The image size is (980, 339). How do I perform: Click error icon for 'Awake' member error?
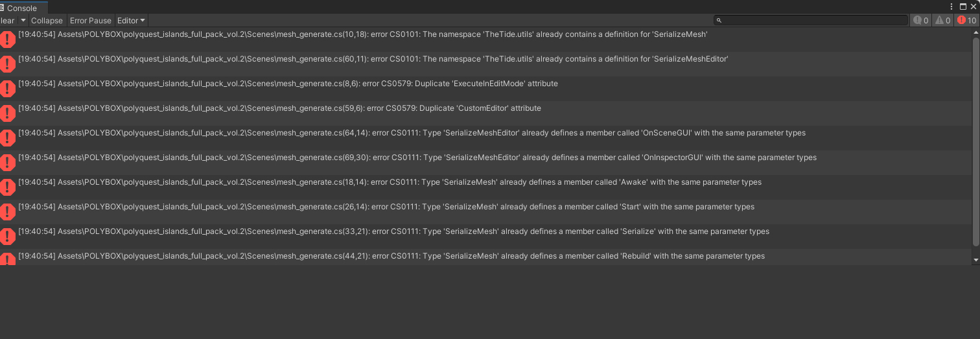(7, 187)
